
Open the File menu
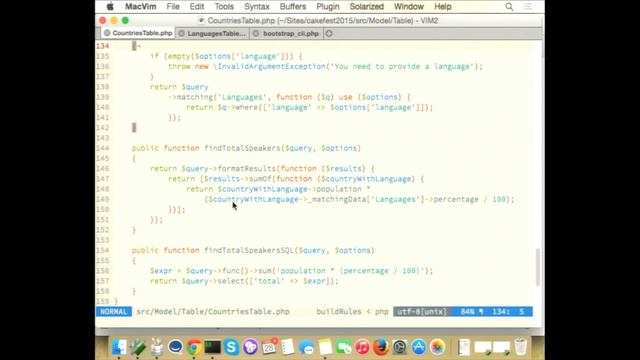173,7
